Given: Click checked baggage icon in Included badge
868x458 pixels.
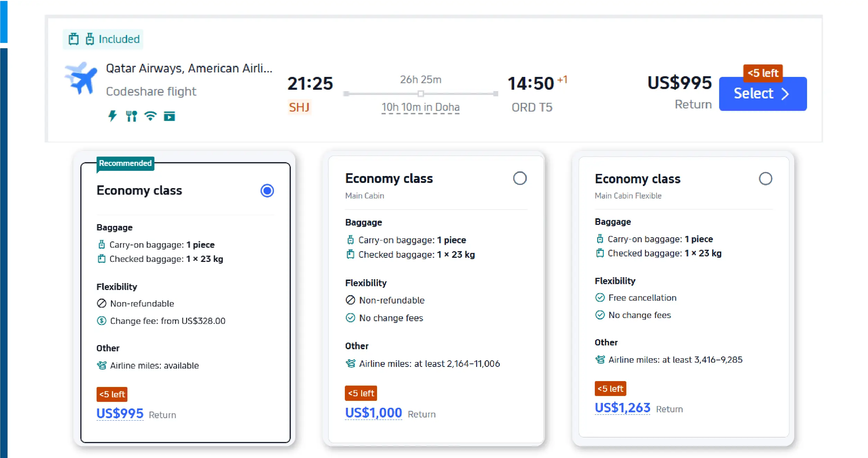Looking at the screenshot, I should point(73,39).
